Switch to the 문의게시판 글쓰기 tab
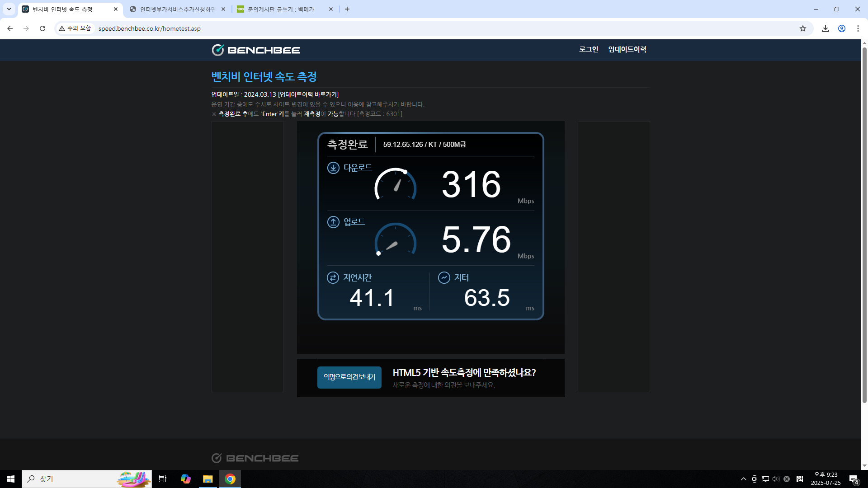Screen dimensions: 868x488 [x=285, y=9]
